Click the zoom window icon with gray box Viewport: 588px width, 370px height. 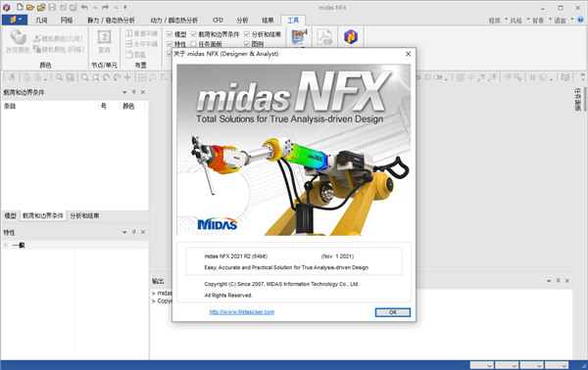[x=71, y=77]
